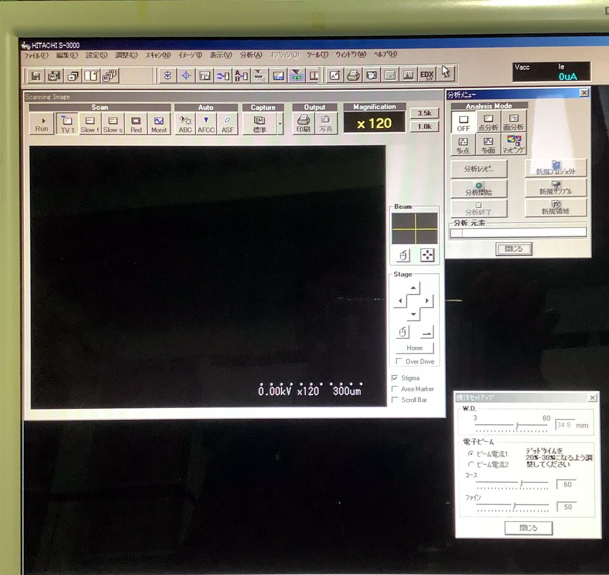Run ABC auto brightness contrast
Screen dimensions: 609x575
tap(185, 124)
